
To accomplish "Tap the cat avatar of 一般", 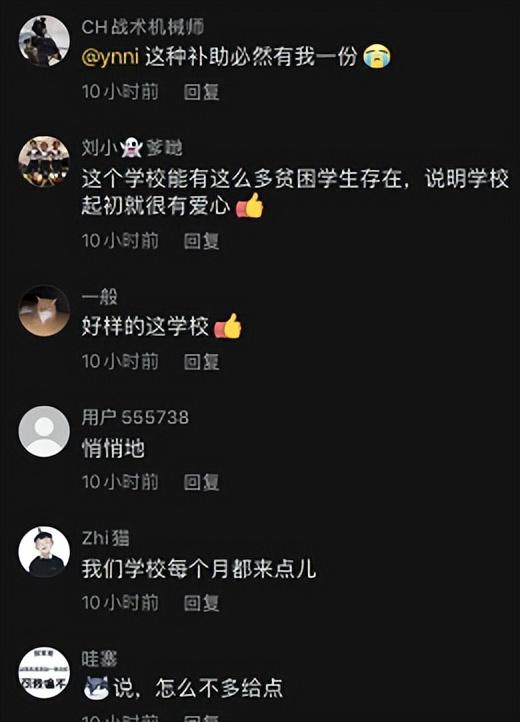I will click(44, 311).
